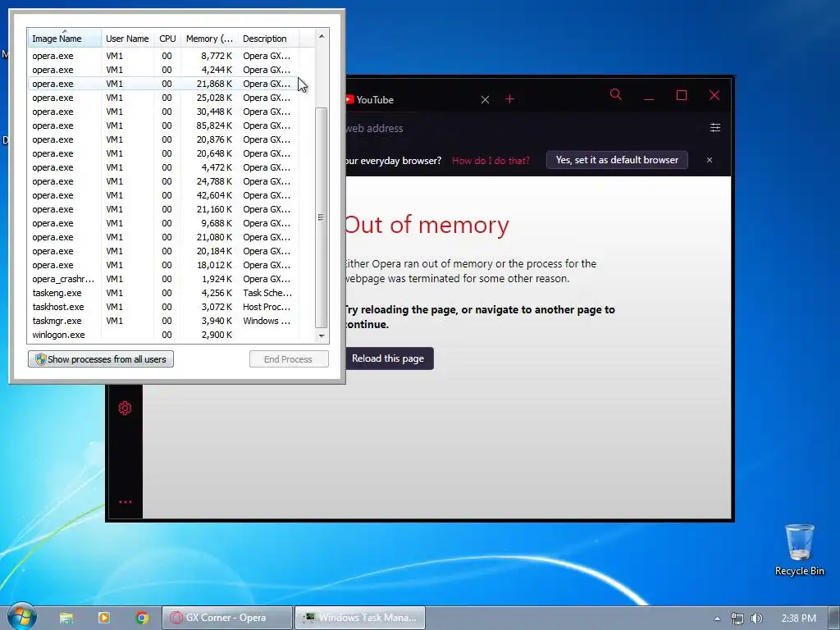
Task: Sort processes by Image Name column
Action: click(x=64, y=39)
